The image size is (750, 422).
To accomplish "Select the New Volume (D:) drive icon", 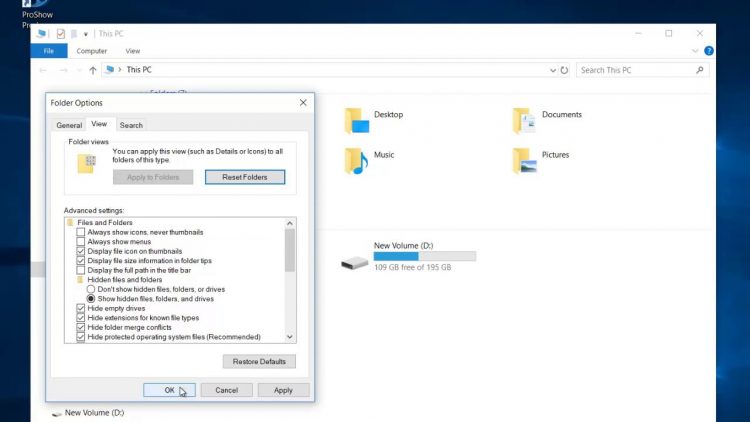I will pyautogui.click(x=354, y=262).
